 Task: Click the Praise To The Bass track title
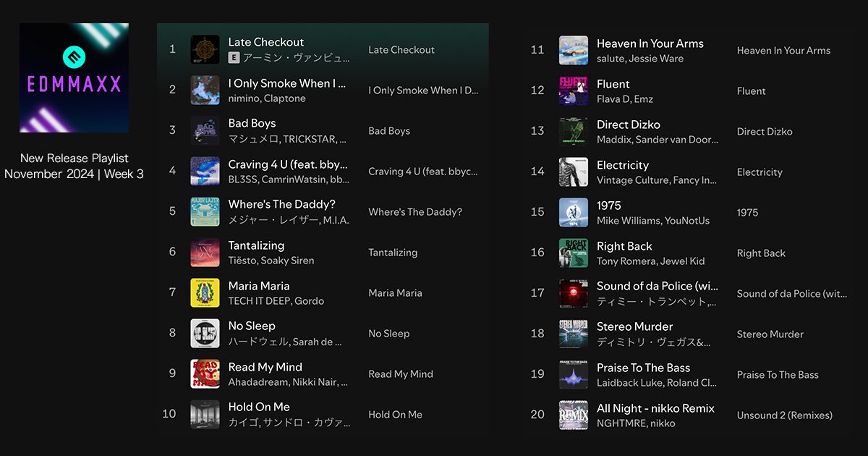644,368
